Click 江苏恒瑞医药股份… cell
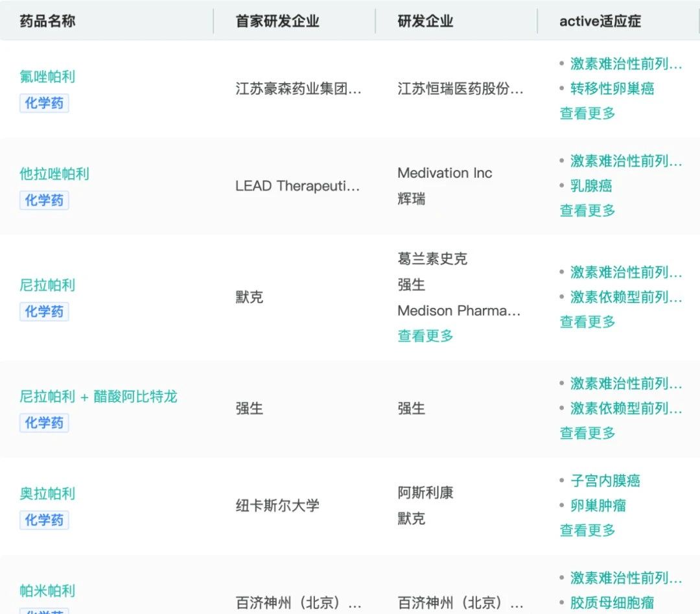This screenshot has width=700, height=614. [460, 89]
